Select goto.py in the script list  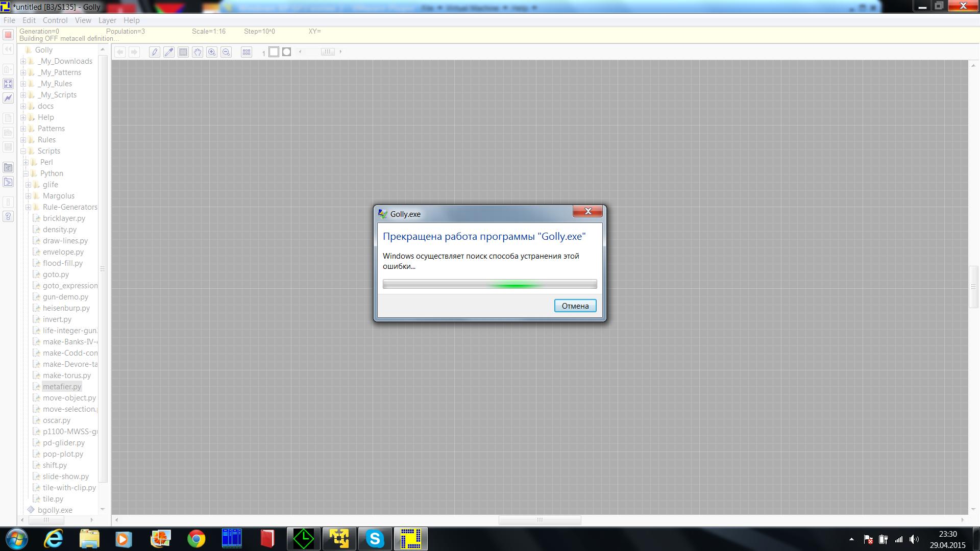coord(56,274)
